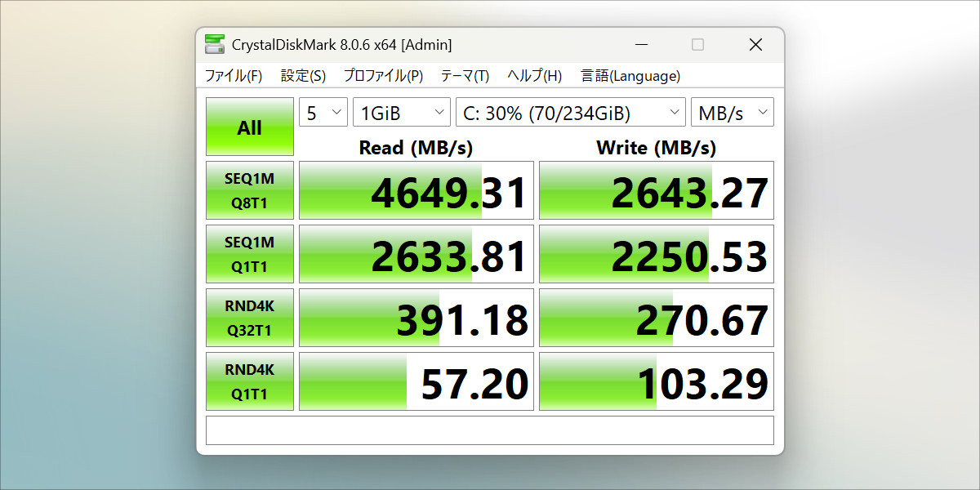Open the ファイル(F) menu
Viewport: 980px width, 490px height.
tap(233, 76)
